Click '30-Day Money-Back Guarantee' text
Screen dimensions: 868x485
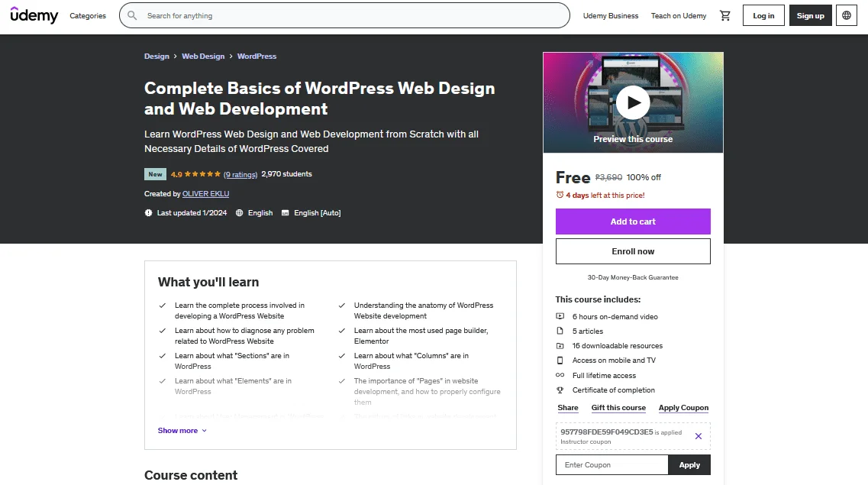point(633,277)
